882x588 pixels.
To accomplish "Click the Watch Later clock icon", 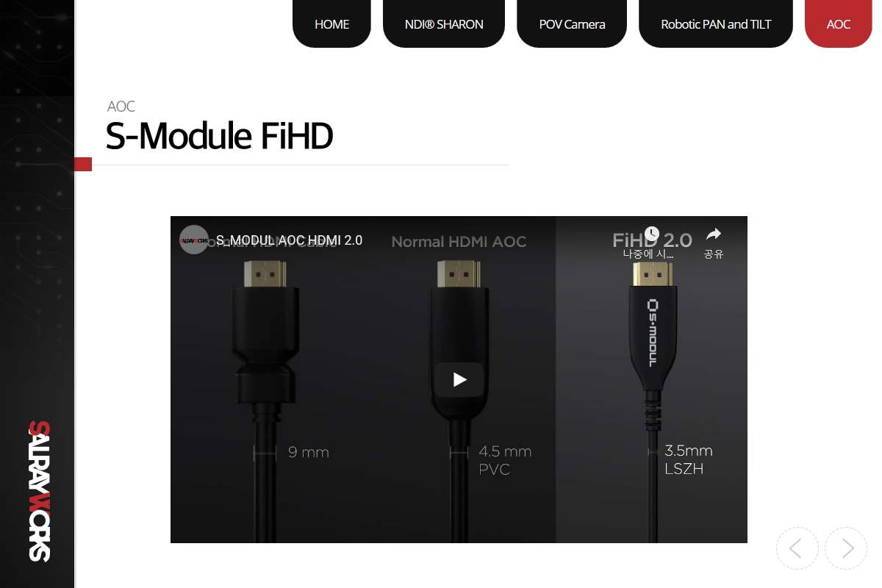I will point(651,234).
